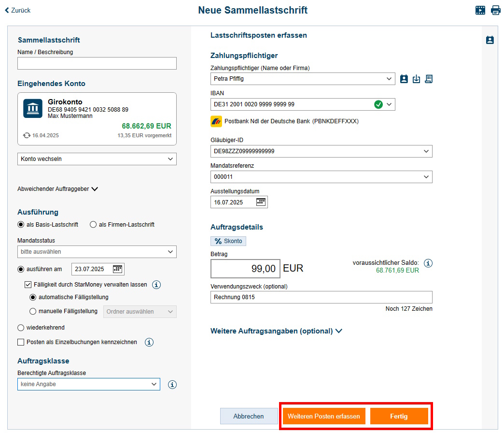
Task: Click the invoice document icon beside payer field
Action: coord(429,79)
